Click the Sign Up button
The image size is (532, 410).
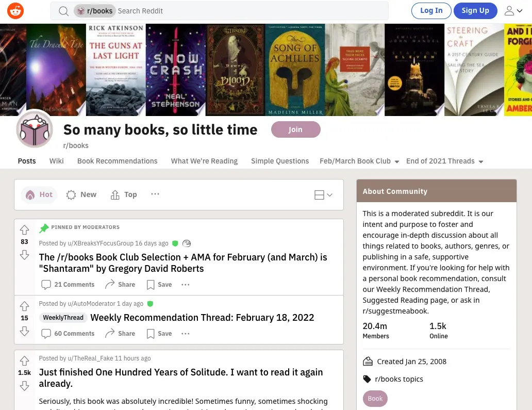pyautogui.click(x=475, y=11)
